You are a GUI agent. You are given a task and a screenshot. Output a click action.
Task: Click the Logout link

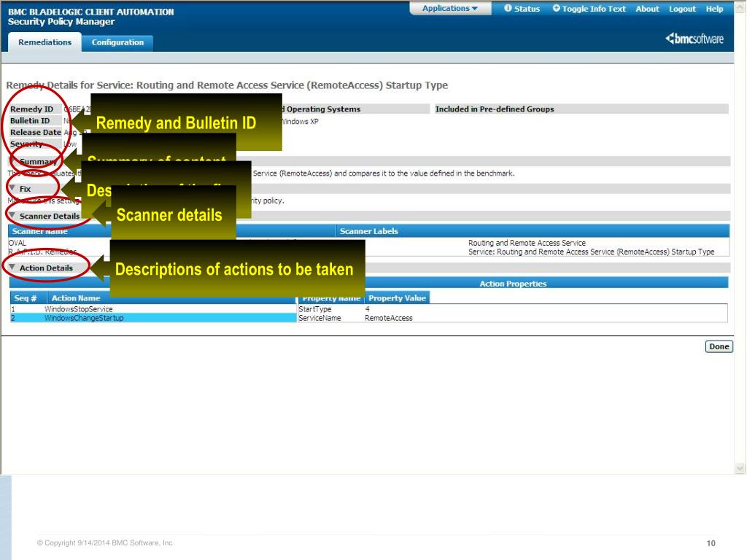tap(682, 9)
